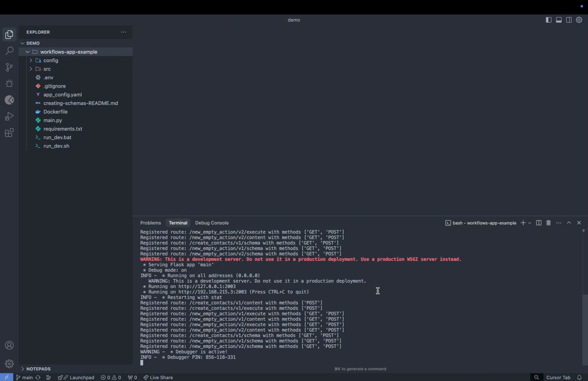Toggle the bottom panel visibility
The width and height of the screenshot is (588, 381).
(x=559, y=20)
